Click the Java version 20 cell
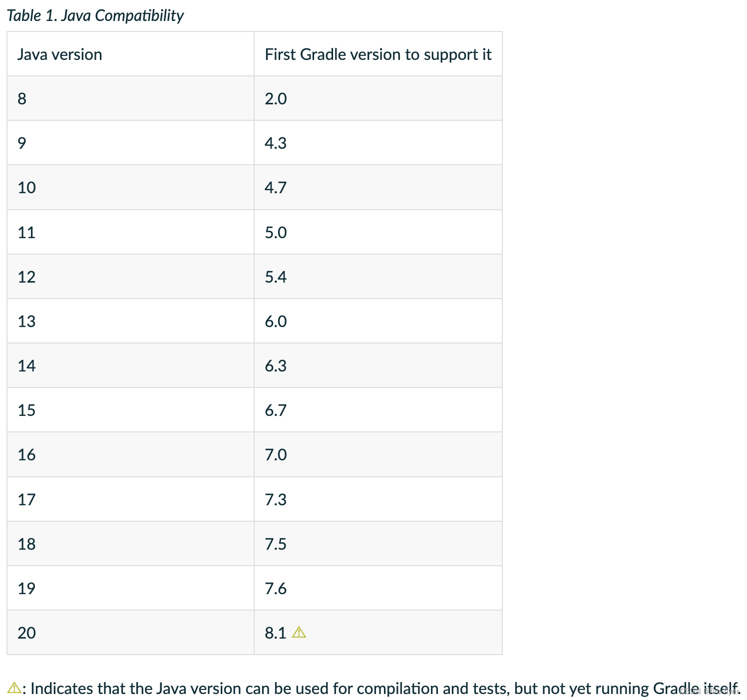This screenshot has width=747, height=700. [x=130, y=633]
